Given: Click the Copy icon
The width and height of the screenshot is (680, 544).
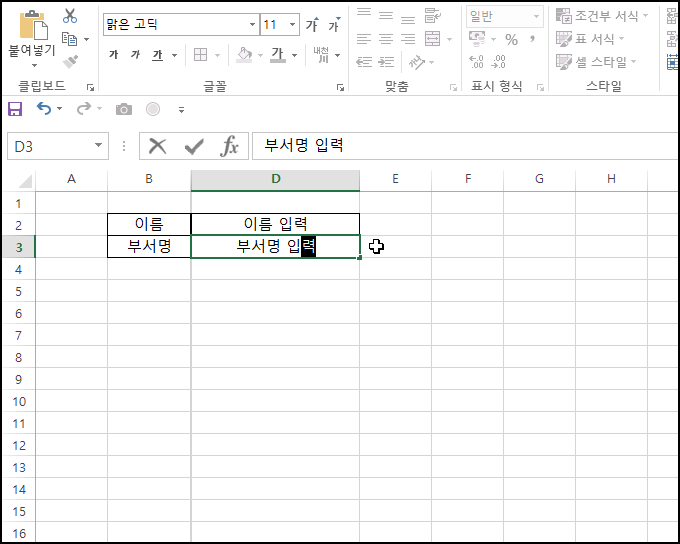Looking at the screenshot, I should pos(69,39).
